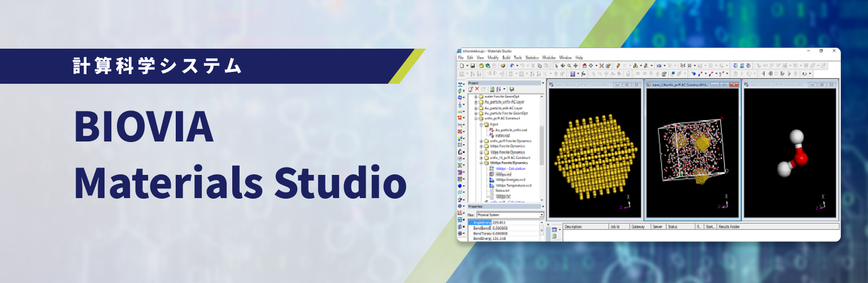This screenshot has height=283, width=868.
Task: Click the pencil Sketch tool icon
Action: (x=618, y=66)
